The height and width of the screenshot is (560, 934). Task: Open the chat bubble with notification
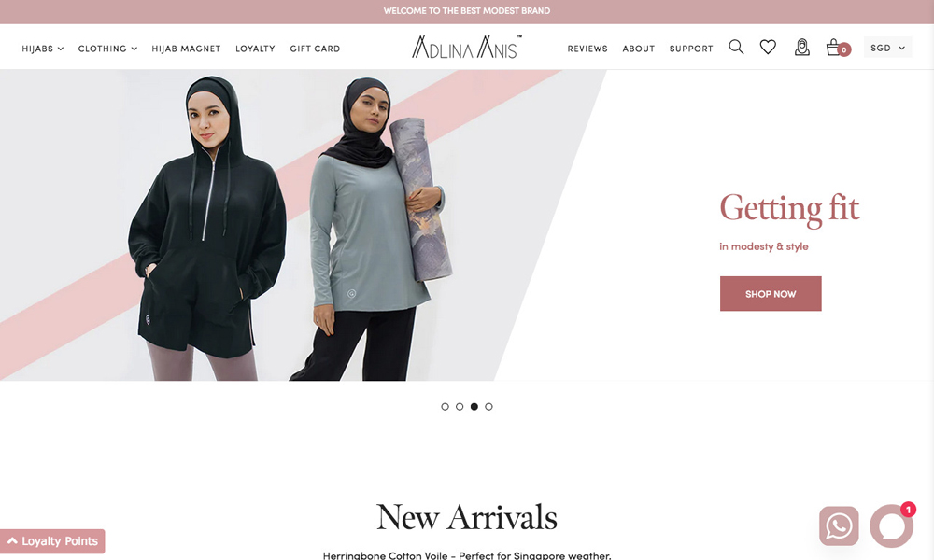(x=892, y=525)
